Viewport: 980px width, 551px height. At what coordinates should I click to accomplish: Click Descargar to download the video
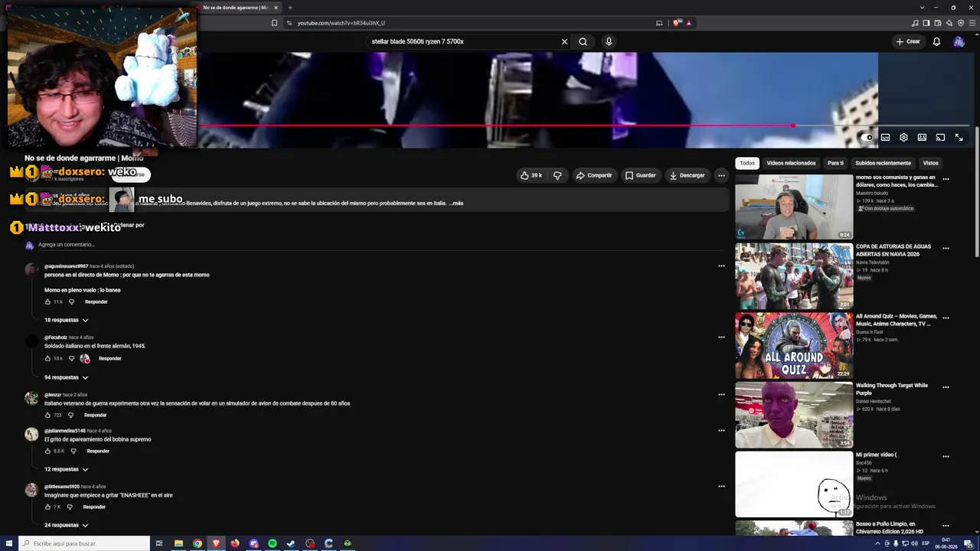point(687,175)
